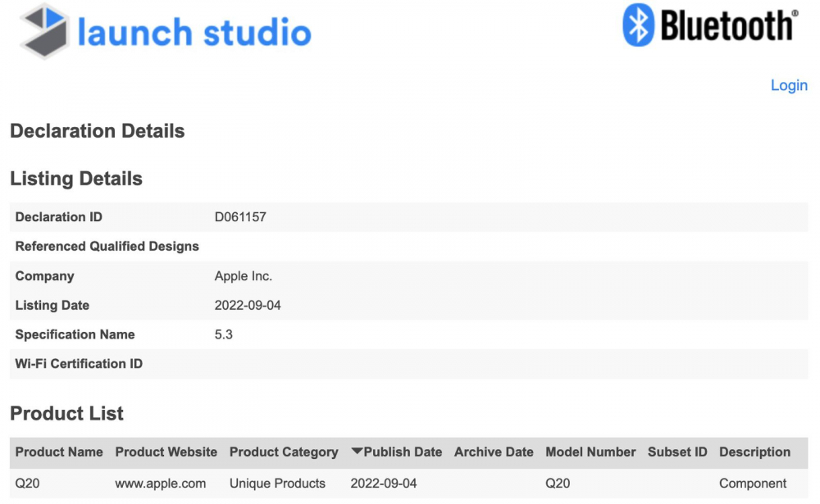The image size is (820, 504).
Task: Click the Specification Name value 5.3
Action: [224, 334]
